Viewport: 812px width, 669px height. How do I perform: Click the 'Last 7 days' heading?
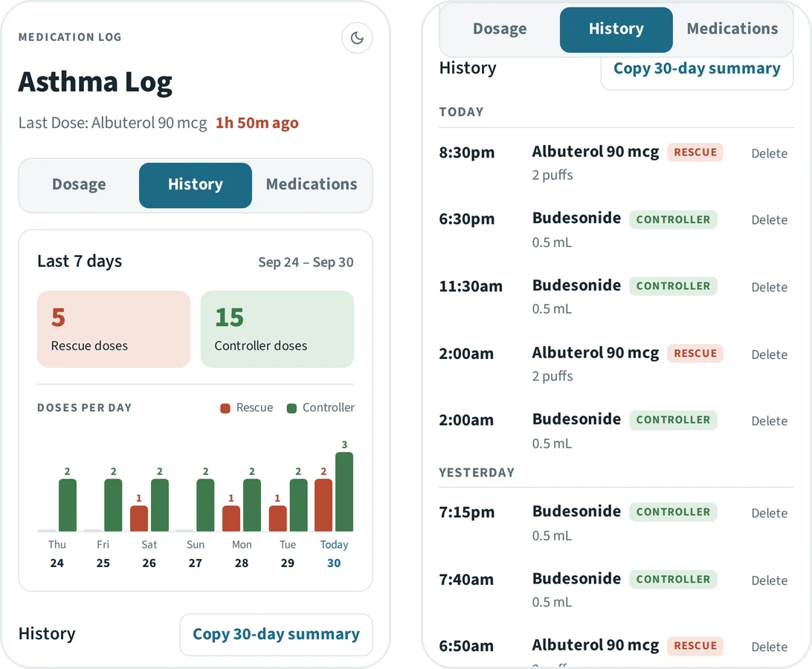click(80, 262)
